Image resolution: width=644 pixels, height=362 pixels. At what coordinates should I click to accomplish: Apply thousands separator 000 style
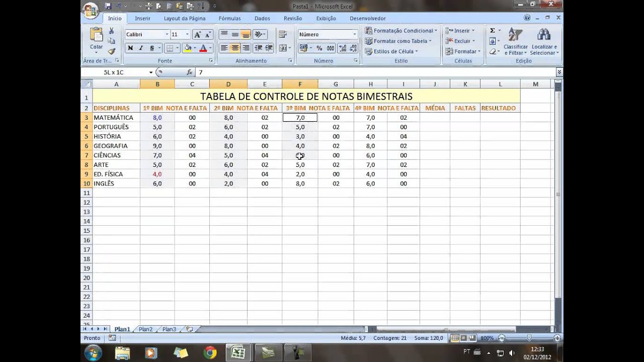pos(331,48)
